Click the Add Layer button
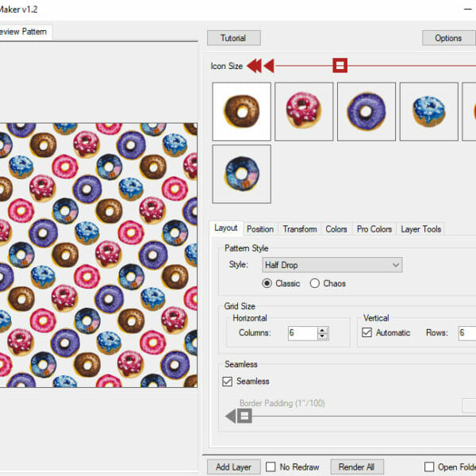Image resolution: width=476 pixels, height=476 pixels. pos(234,467)
